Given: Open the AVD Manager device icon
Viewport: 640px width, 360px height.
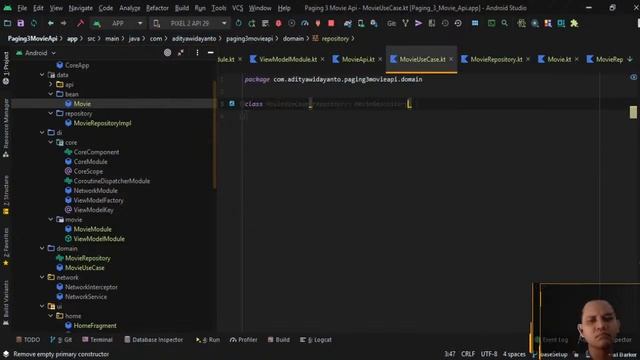Looking at the screenshot, I should point(361,23).
